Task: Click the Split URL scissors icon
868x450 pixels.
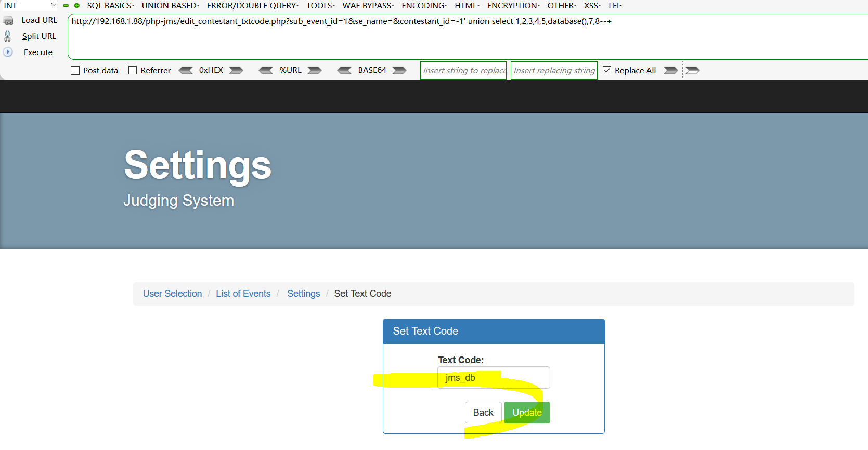Action: coord(7,36)
